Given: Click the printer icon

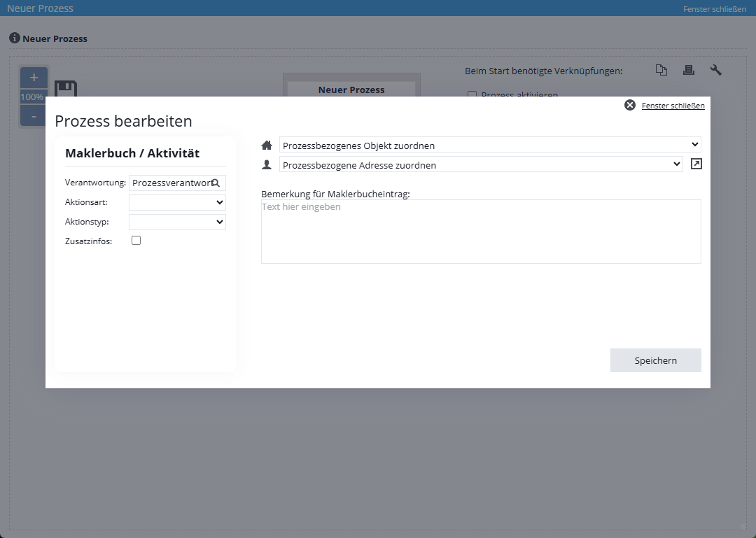Looking at the screenshot, I should [x=688, y=70].
